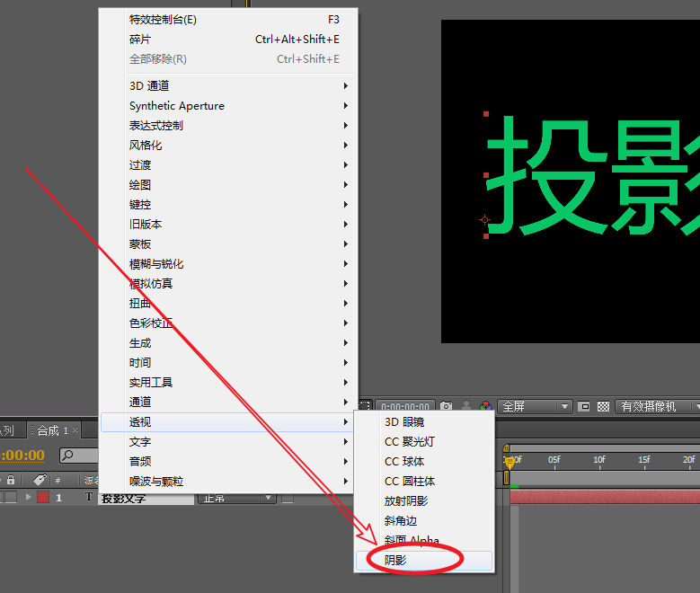
Task: Open the 特效控制台(E) menu entry
Action: pos(228,20)
